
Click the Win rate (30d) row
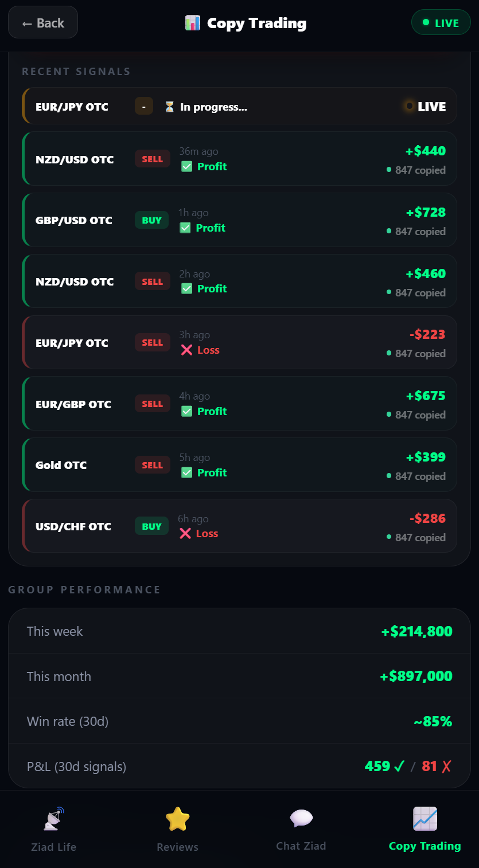click(239, 721)
